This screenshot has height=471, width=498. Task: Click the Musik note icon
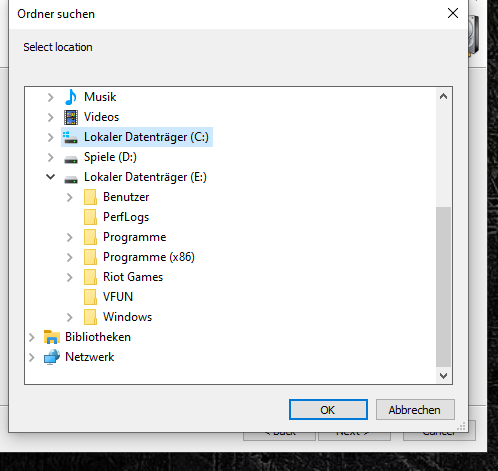coord(71,97)
